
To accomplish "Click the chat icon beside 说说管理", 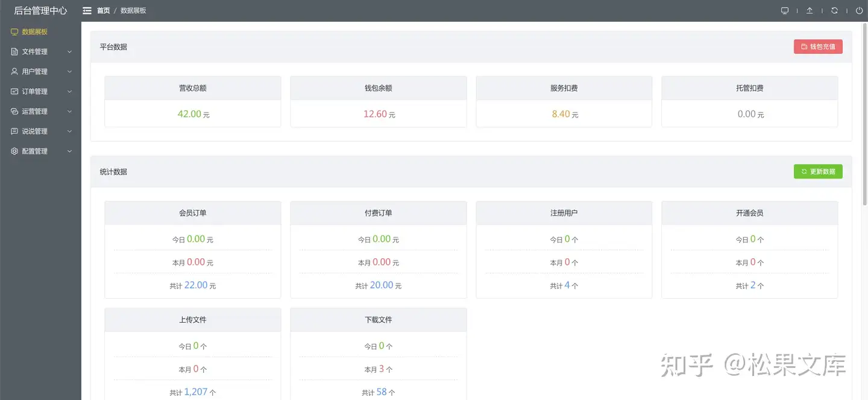I will [x=14, y=132].
